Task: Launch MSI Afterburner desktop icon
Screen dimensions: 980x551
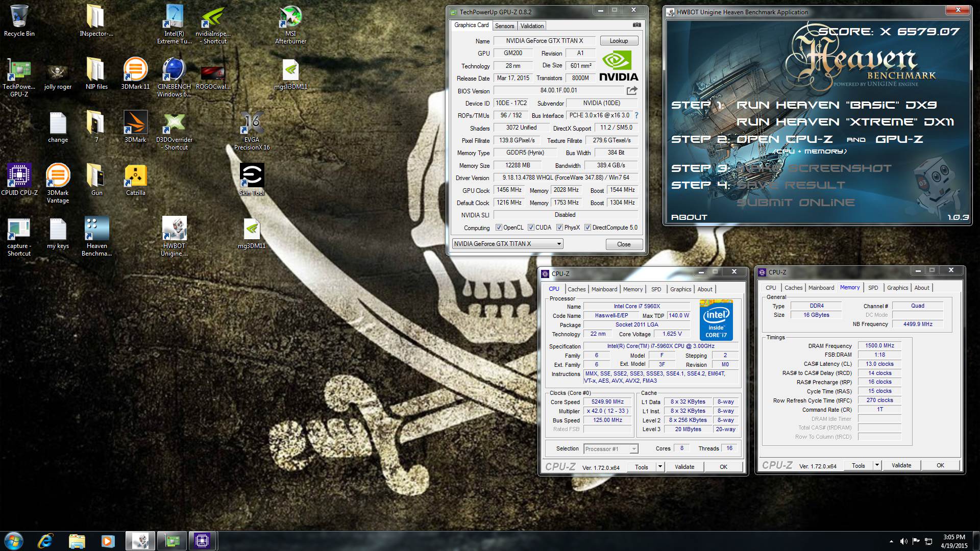Action: tap(290, 24)
